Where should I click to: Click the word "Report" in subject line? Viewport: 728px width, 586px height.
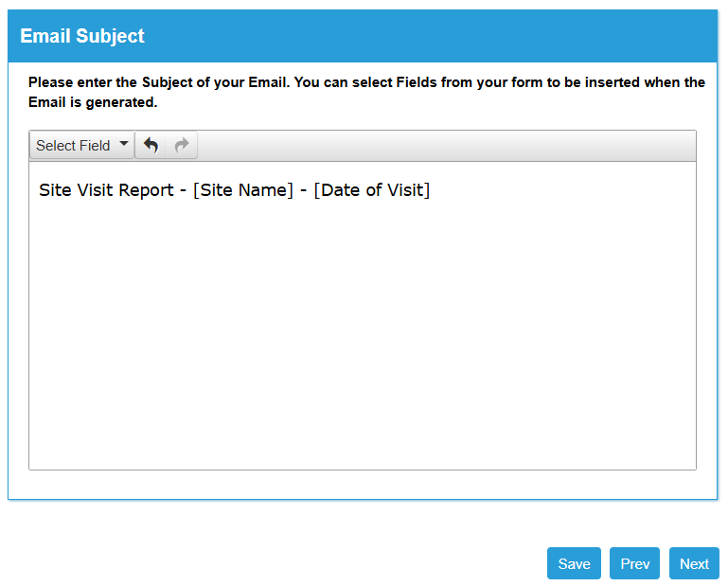coord(146,190)
